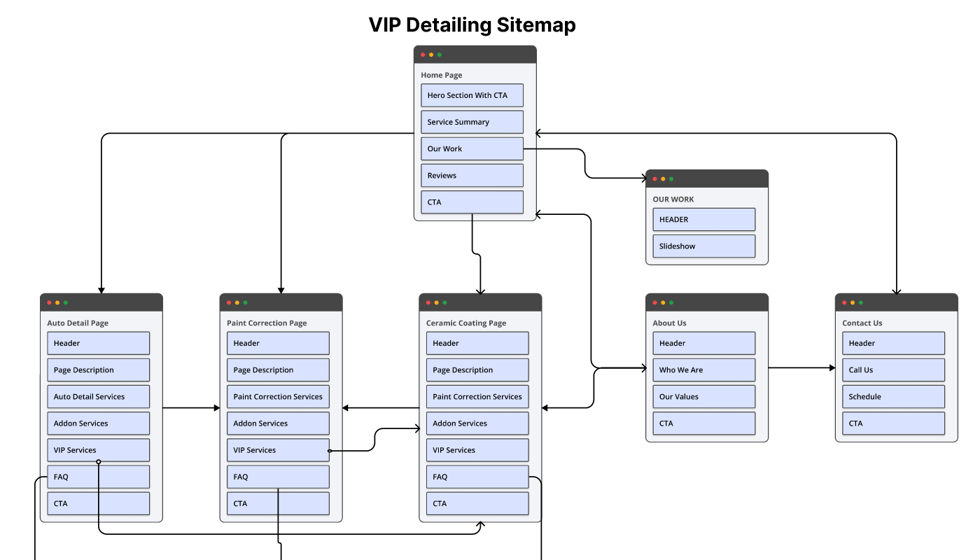Image resolution: width=980 pixels, height=560 pixels.
Task: Select the Who We Are block
Action: 703,370
